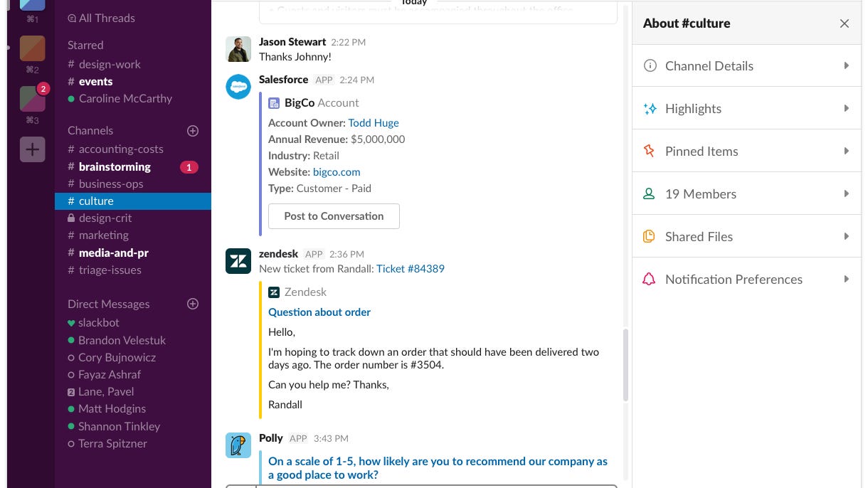Open Ticket #84389 link
This screenshot has height=488, width=868.
click(410, 269)
